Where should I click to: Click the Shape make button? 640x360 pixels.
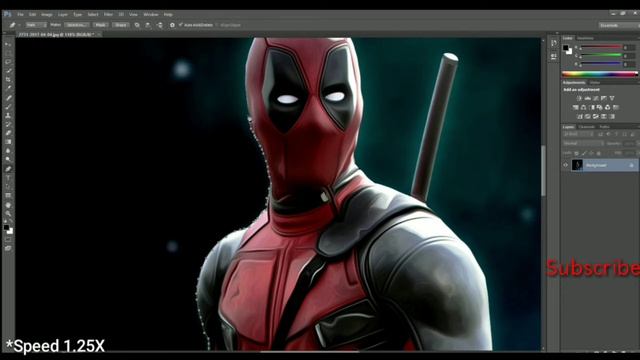pyautogui.click(x=121, y=25)
